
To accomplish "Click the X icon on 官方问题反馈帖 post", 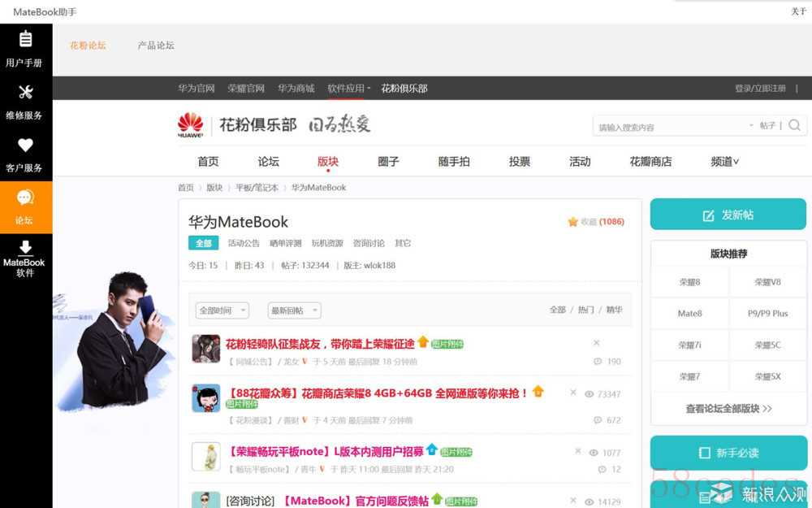I will (x=573, y=500).
